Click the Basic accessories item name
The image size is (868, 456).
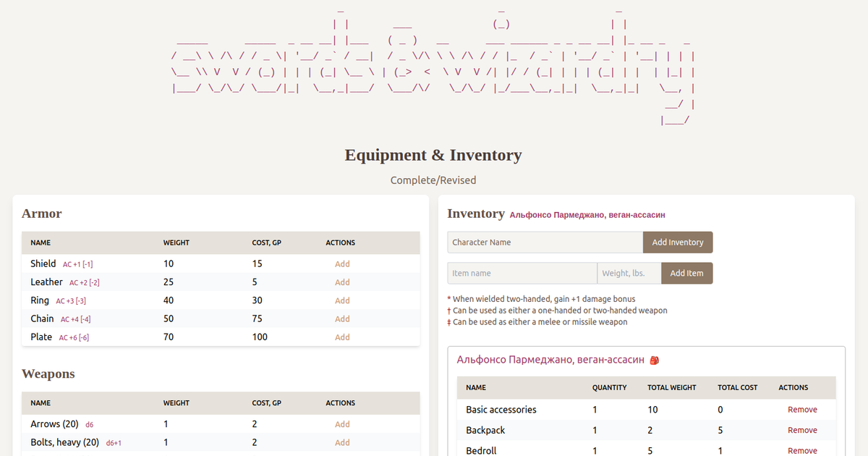[501, 410]
